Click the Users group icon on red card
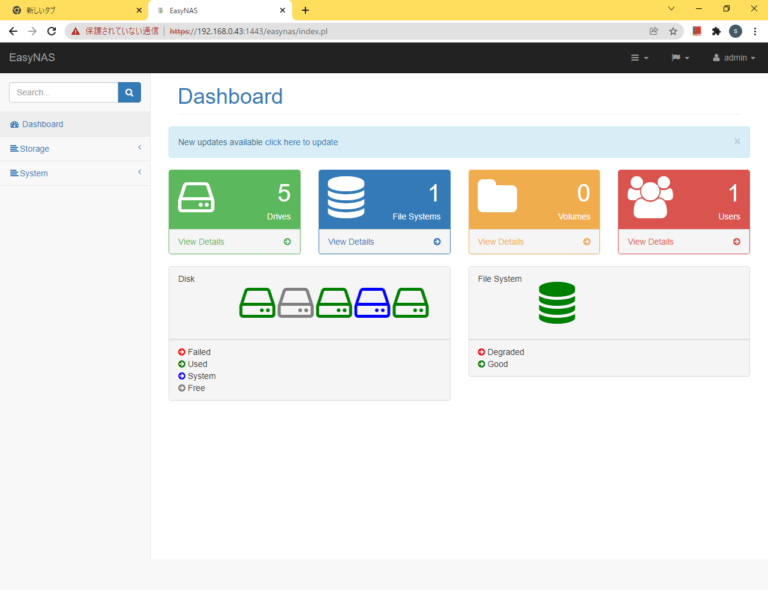 pos(649,197)
